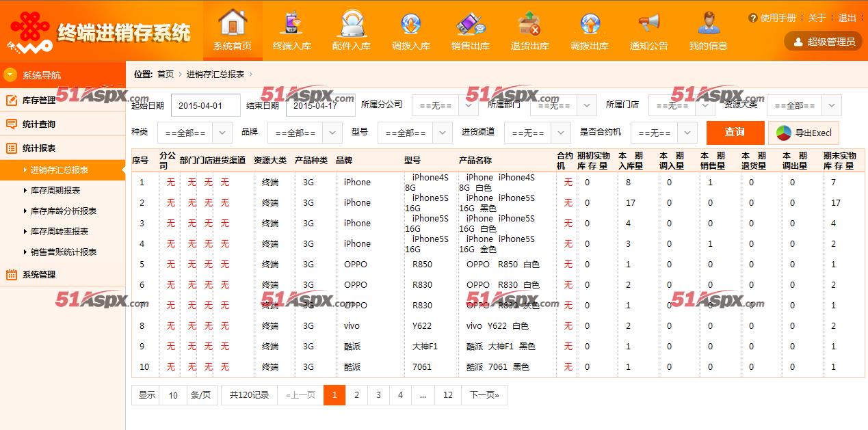Click 退出 logout link
The image size is (868, 430).
(847, 18)
